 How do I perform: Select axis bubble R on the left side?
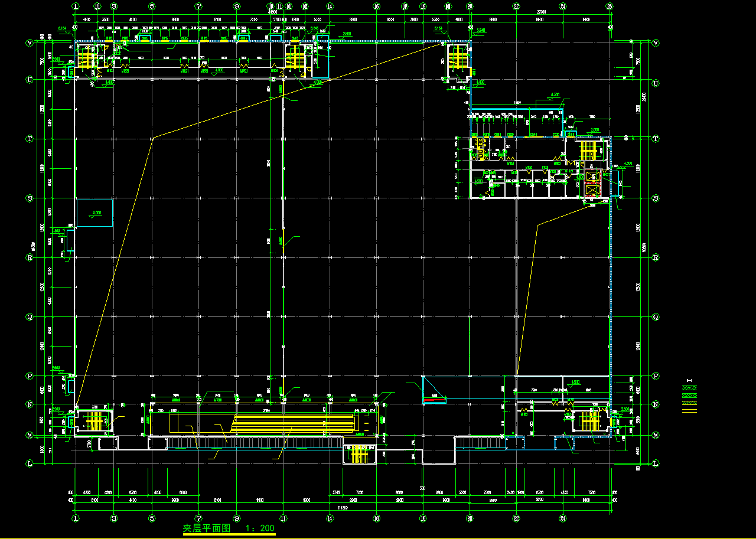(29, 257)
